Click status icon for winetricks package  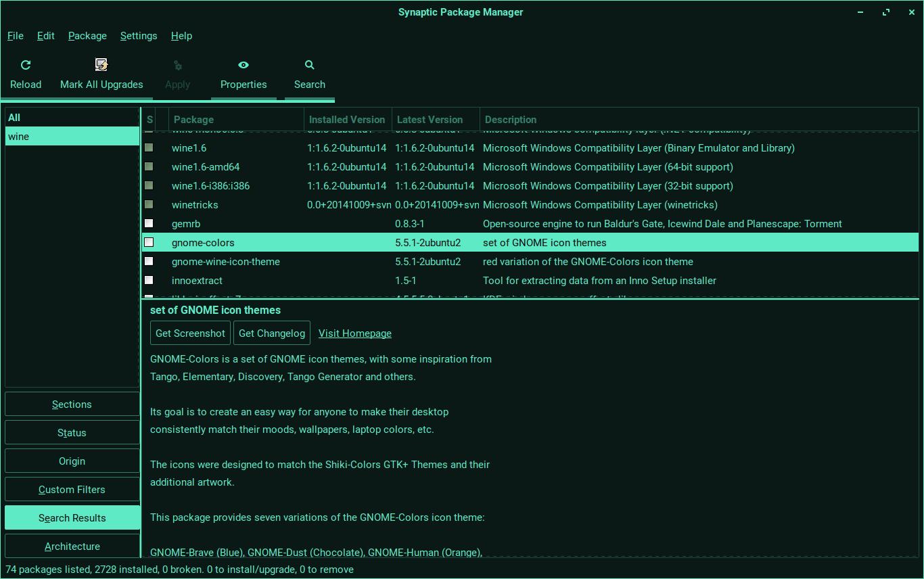pyautogui.click(x=149, y=204)
